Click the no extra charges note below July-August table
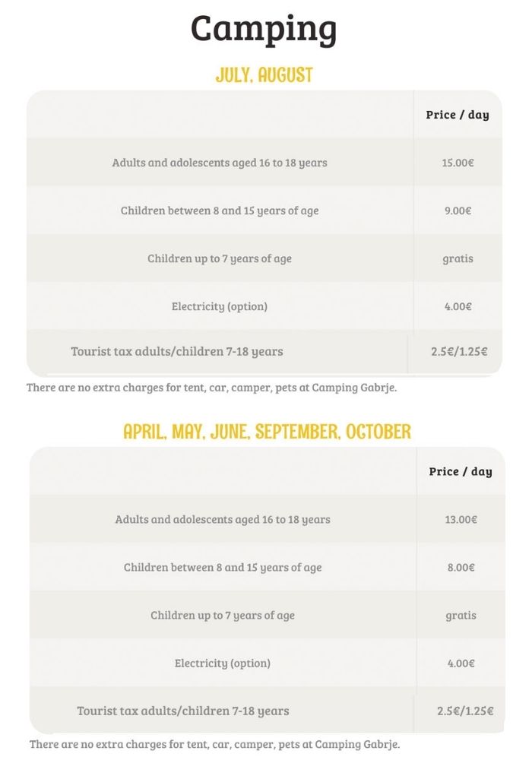Screen dimensions: 532x760 [212, 388]
